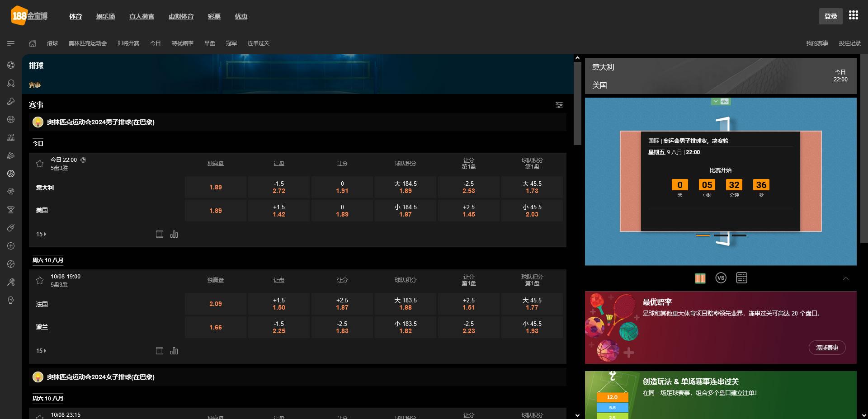Open scoreboard icon for 法国 vs 波兰
868x419 pixels.
(x=160, y=351)
